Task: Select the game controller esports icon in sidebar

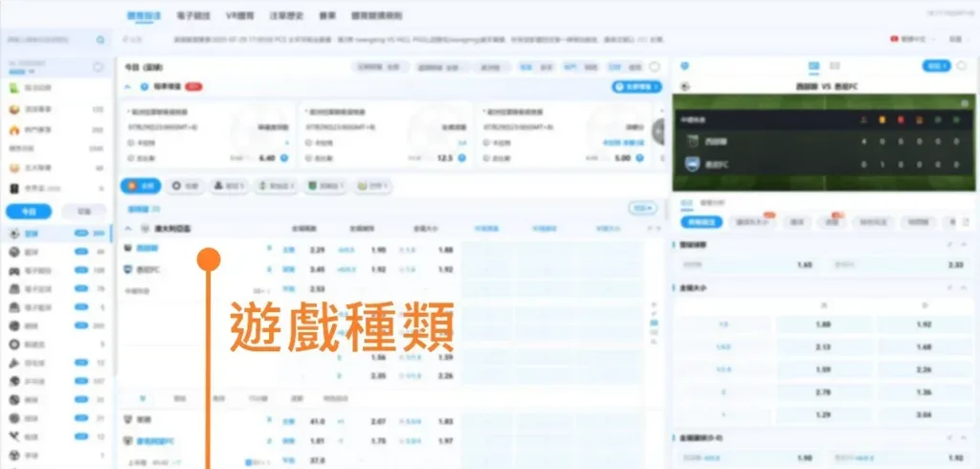Action: [x=14, y=270]
